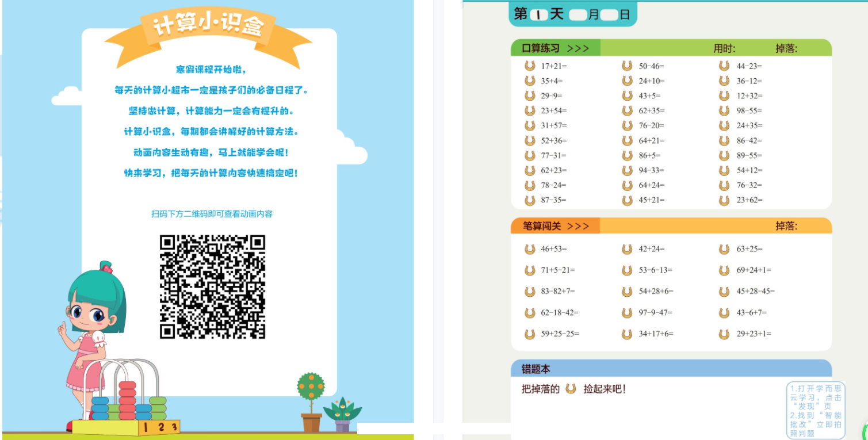
Task: Tap the horseshoe icon next to 42+24=
Action: coord(627,249)
